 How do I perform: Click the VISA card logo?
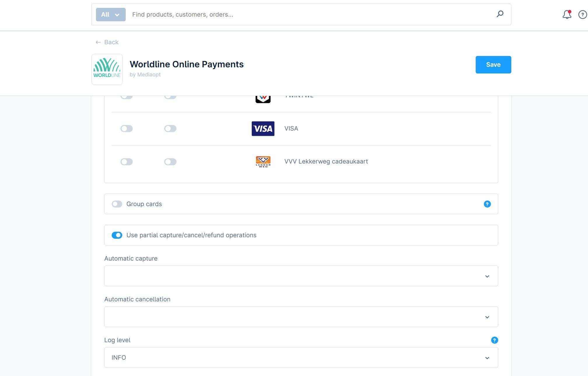pyautogui.click(x=263, y=129)
